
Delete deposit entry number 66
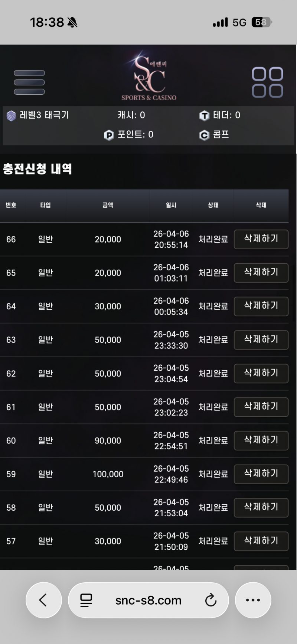261,239
